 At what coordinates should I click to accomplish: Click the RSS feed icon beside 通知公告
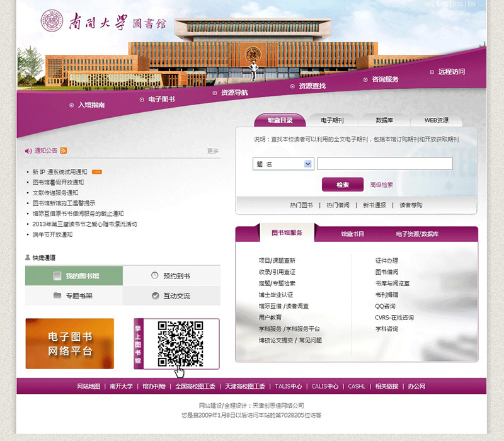(64, 151)
